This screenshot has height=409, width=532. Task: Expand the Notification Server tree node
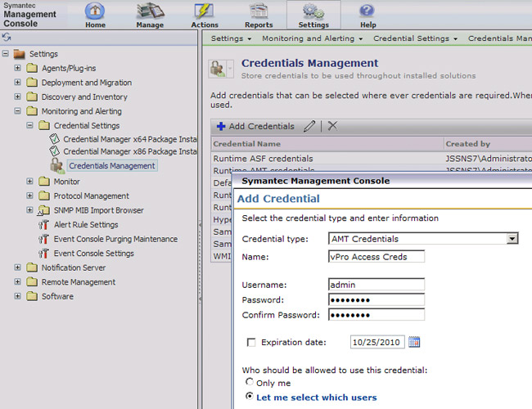(18, 267)
